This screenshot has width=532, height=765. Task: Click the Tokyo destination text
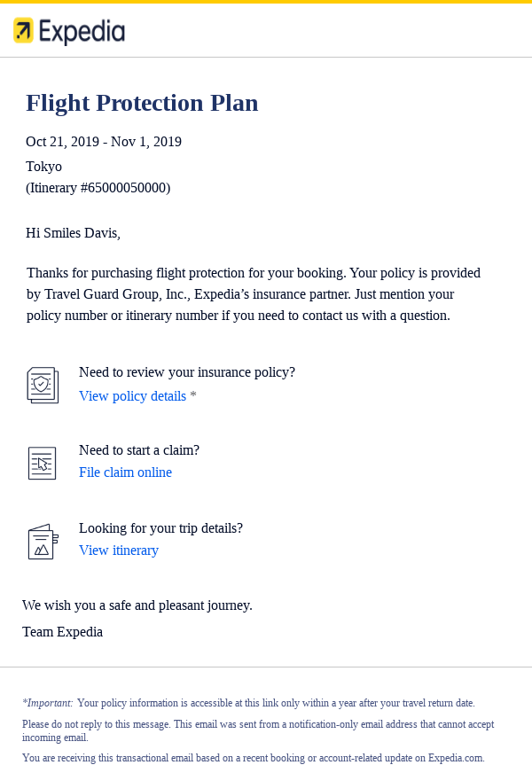44,167
